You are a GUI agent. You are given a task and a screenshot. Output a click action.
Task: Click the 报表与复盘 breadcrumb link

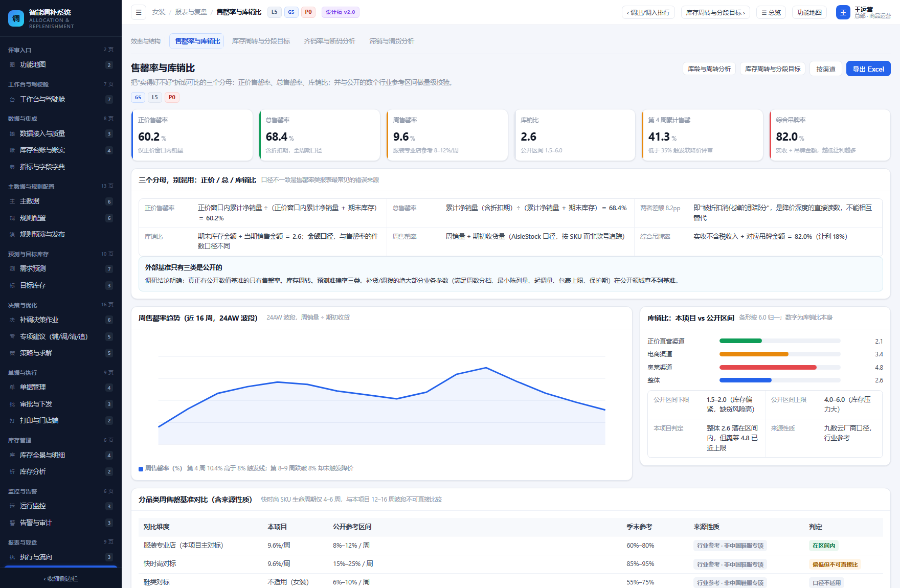tap(191, 12)
